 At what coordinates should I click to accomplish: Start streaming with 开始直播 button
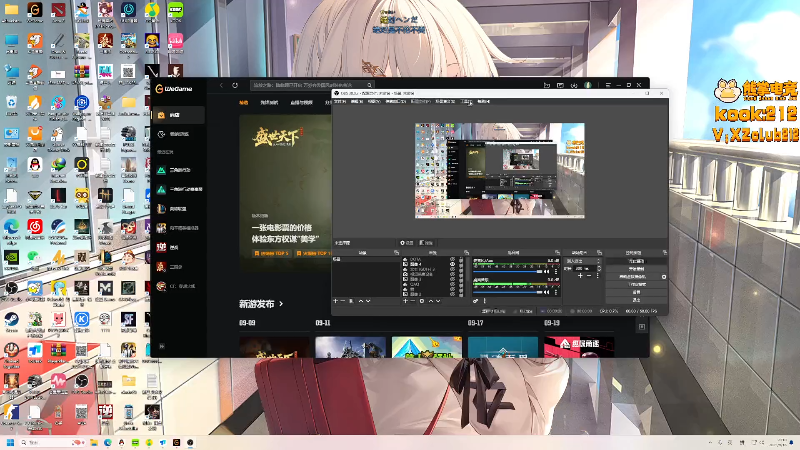(637, 261)
